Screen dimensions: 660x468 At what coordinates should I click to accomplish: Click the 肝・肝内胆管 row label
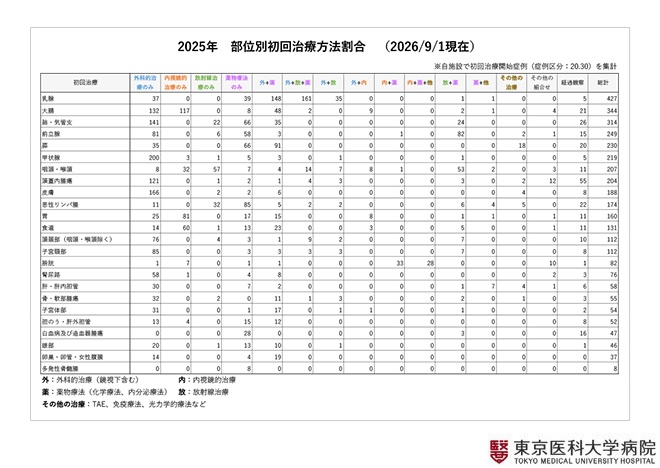pyautogui.click(x=60, y=286)
